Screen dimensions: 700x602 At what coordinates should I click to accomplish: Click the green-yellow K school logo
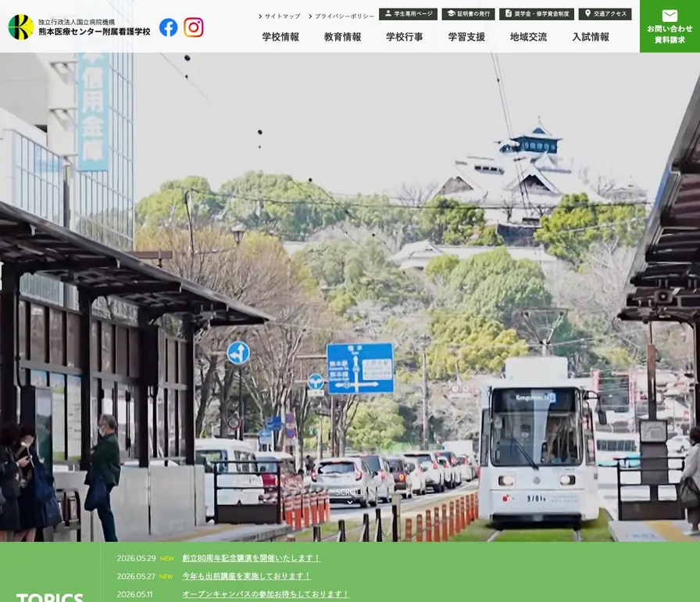21,27
